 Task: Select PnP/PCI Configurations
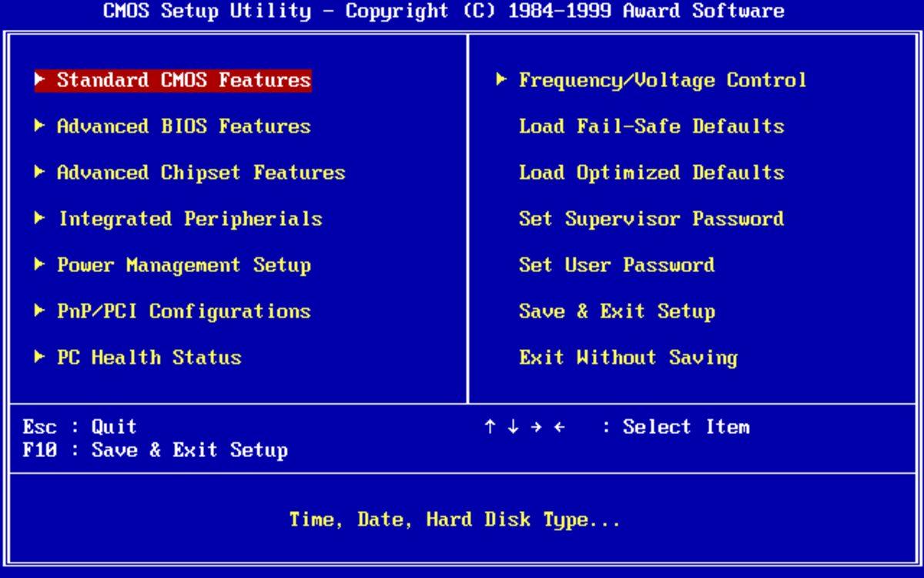click(182, 311)
